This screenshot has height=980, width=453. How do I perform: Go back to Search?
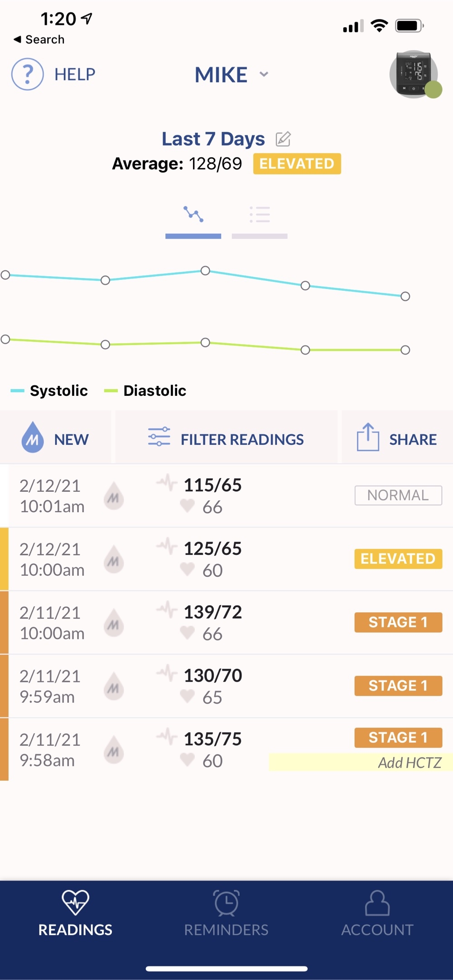(39, 39)
